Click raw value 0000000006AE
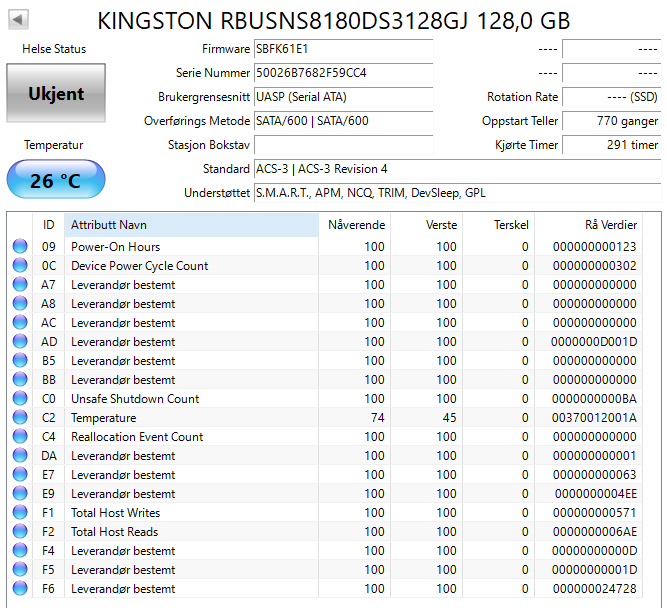Screen dimensions: 667x608 point(595,532)
